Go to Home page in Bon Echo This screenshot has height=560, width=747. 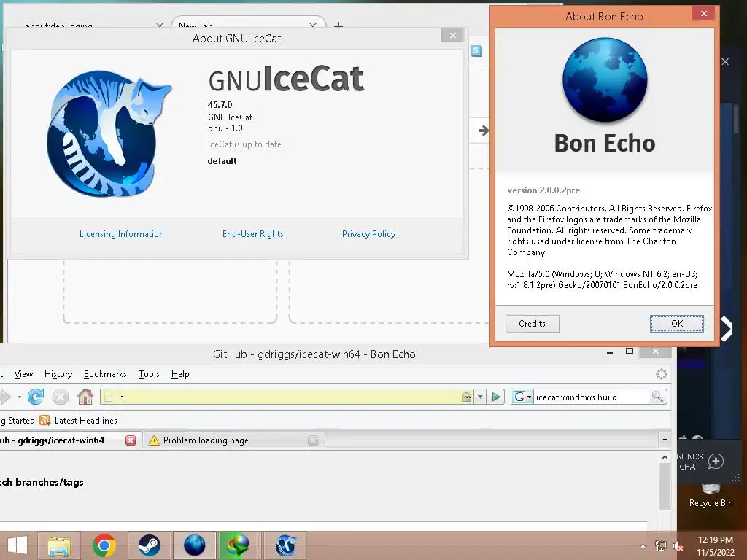[85, 397]
